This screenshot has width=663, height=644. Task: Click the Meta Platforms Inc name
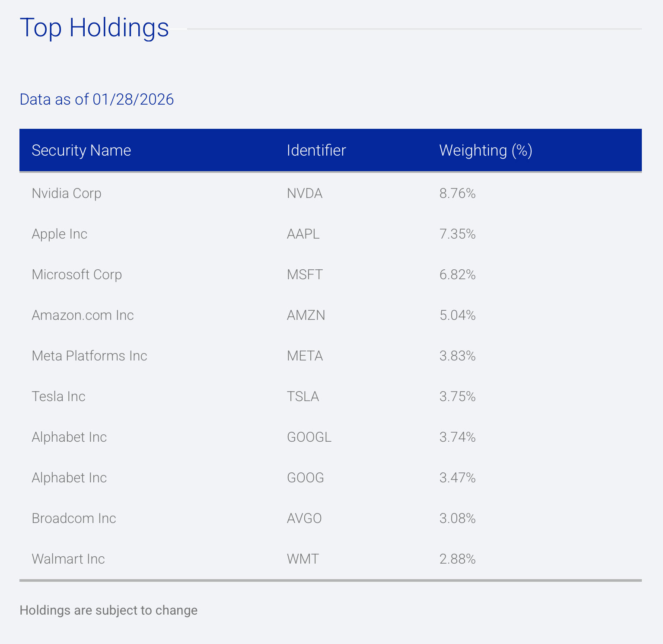pyautogui.click(x=89, y=356)
